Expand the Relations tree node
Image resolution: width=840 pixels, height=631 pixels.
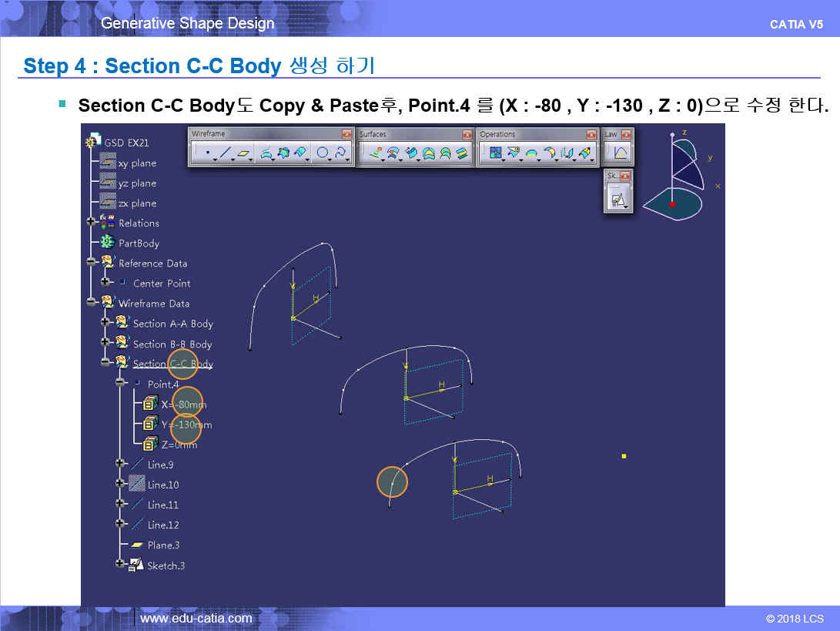[x=92, y=222]
